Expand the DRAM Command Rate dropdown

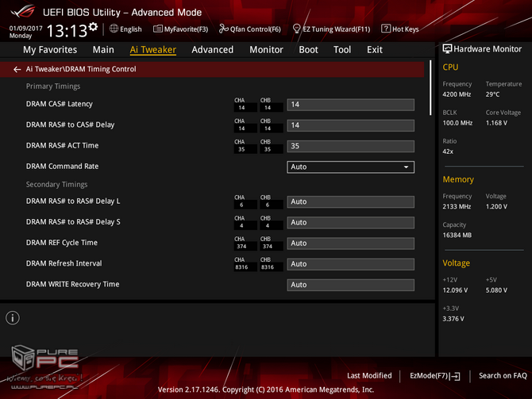pyautogui.click(x=350, y=167)
